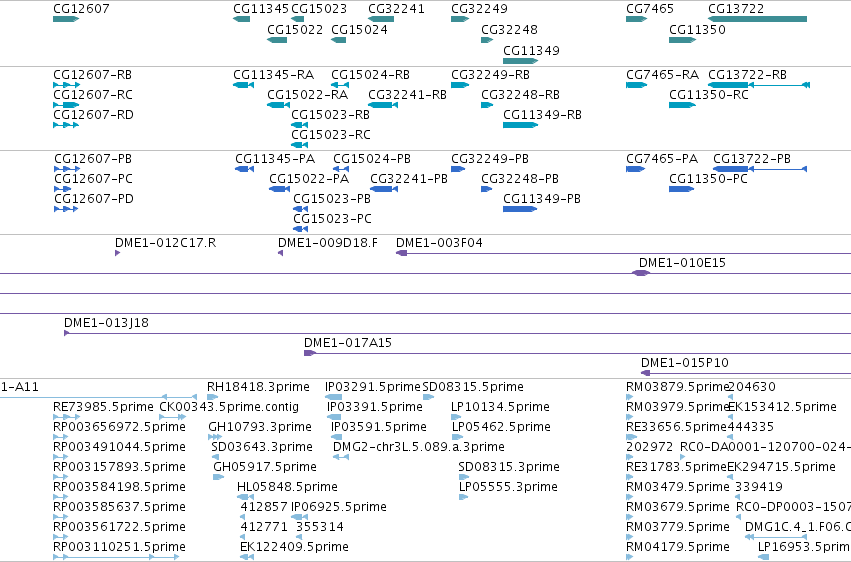Select the CG15024 gene label
Screen dimensions: 851x562
359,29
